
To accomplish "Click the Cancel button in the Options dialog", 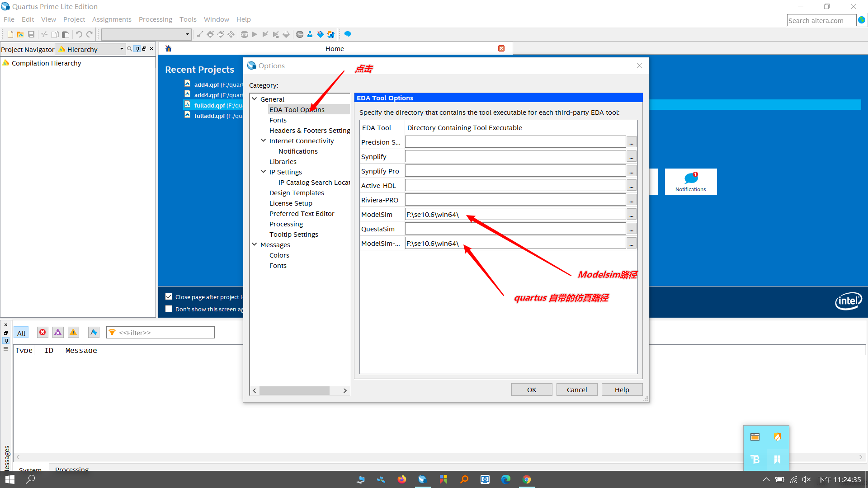I will (x=577, y=389).
